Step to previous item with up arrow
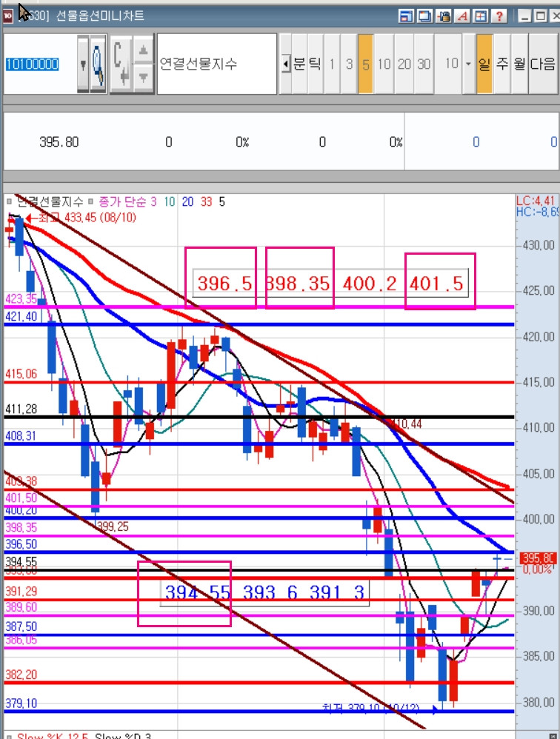 tap(143, 50)
